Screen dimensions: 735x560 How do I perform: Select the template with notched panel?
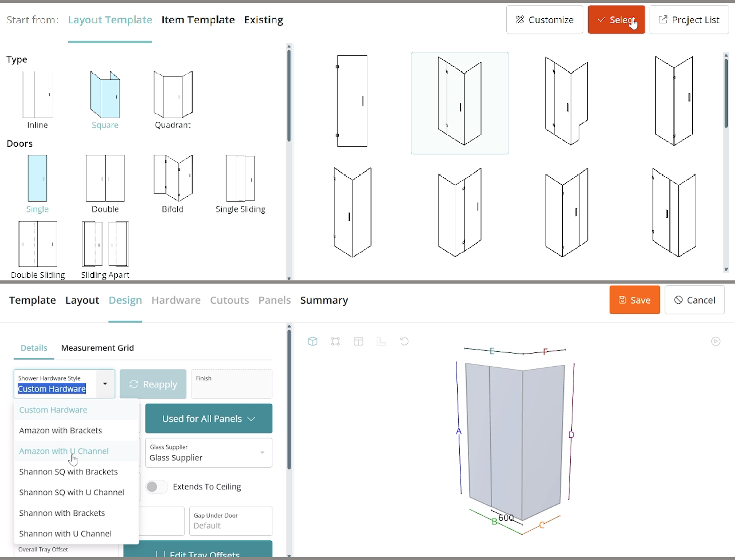[567, 101]
